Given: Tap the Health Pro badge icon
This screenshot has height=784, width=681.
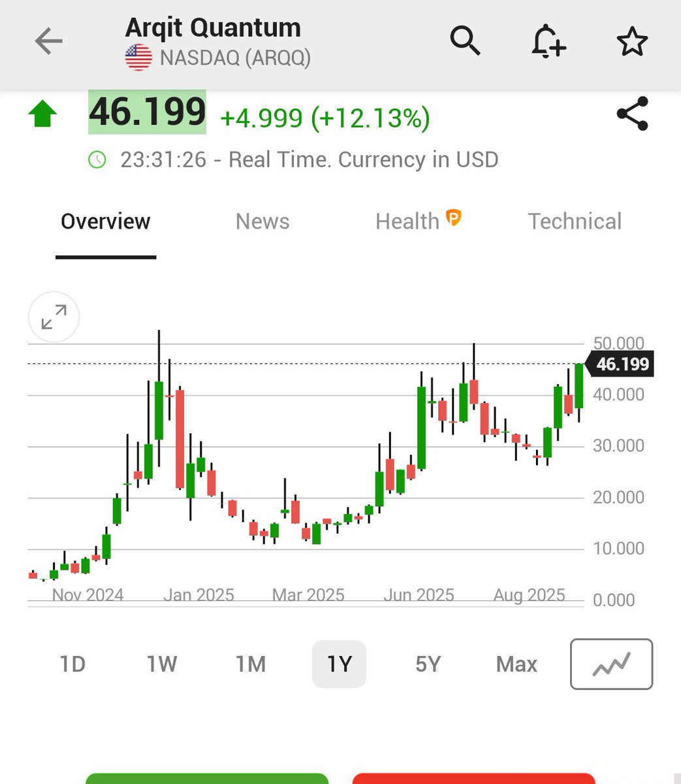Looking at the screenshot, I should tap(454, 217).
